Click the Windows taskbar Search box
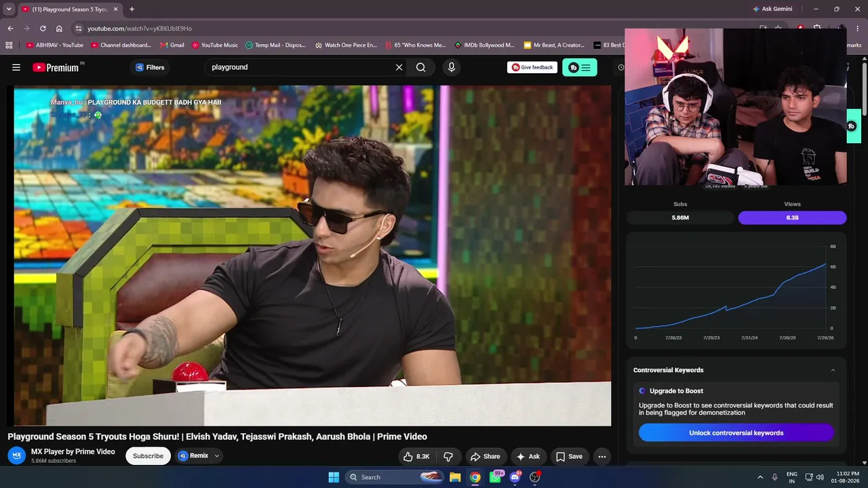 (395, 477)
